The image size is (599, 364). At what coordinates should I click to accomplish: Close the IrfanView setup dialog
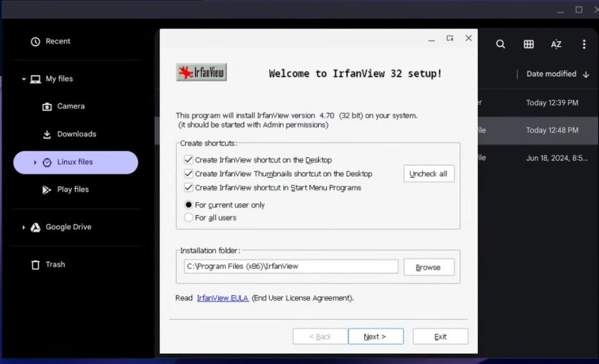click(x=469, y=38)
